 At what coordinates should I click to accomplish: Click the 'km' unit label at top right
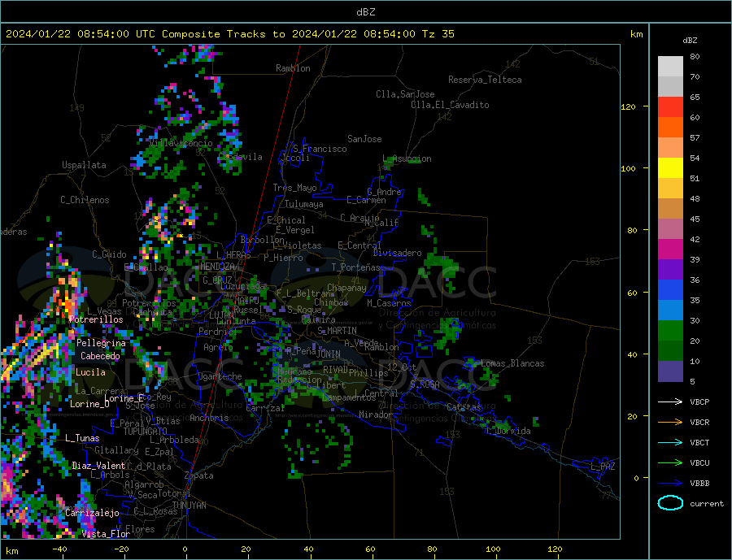[x=636, y=34]
